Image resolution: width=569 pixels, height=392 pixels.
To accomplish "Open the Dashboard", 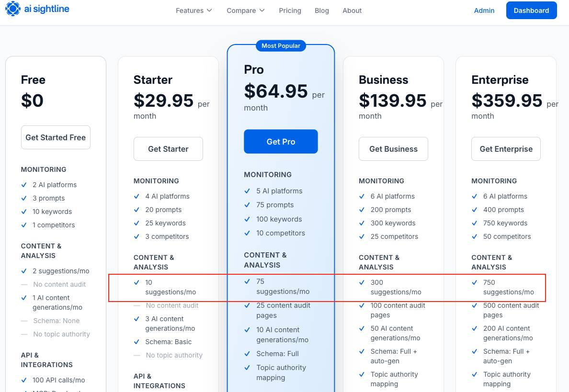I will [531, 11].
